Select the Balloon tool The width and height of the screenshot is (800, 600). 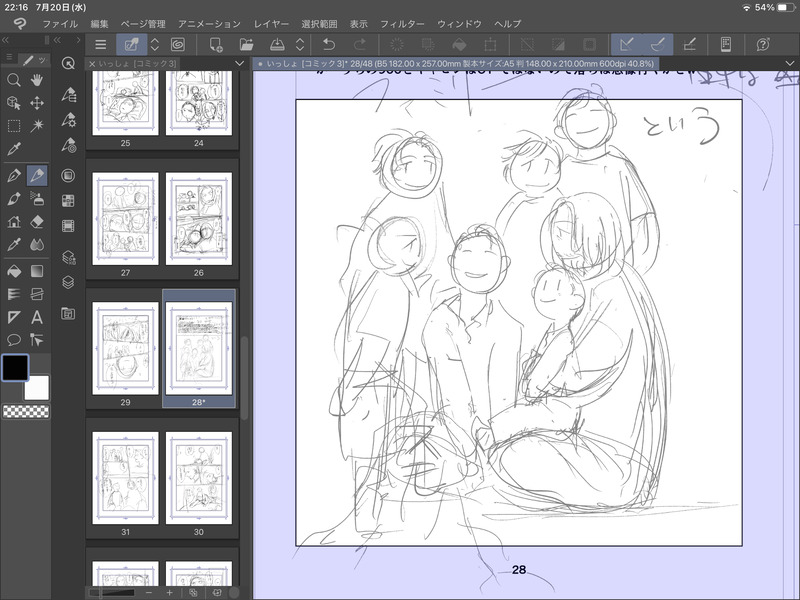[14, 340]
